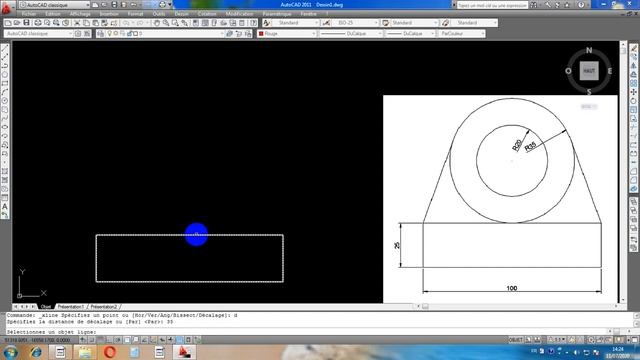The width and height of the screenshot is (640, 360).
Task: Select the Erase tool in Modify toolbar
Action: 633,49
